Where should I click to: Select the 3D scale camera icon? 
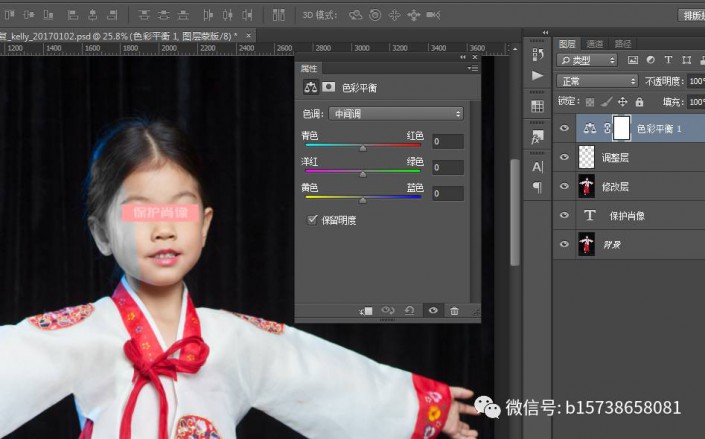[433, 15]
